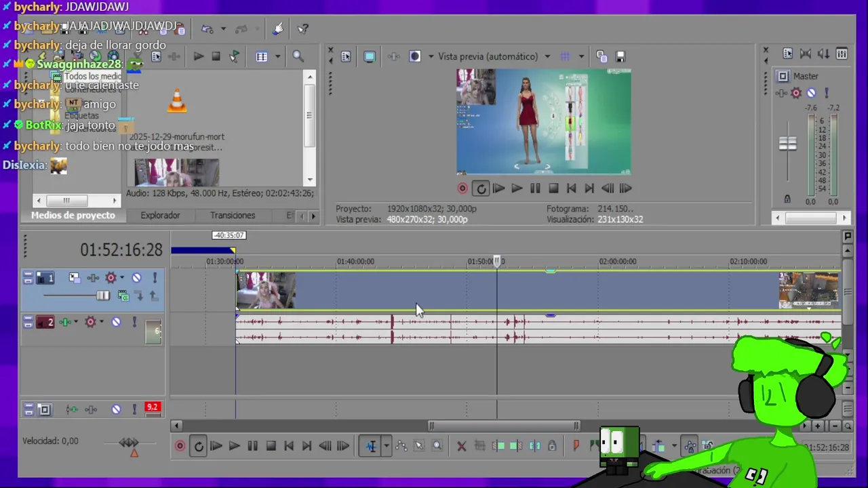Open Track FX dropdown on video track 1
The width and height of the screenshot is (868, 488).
[x=122, y=278]
